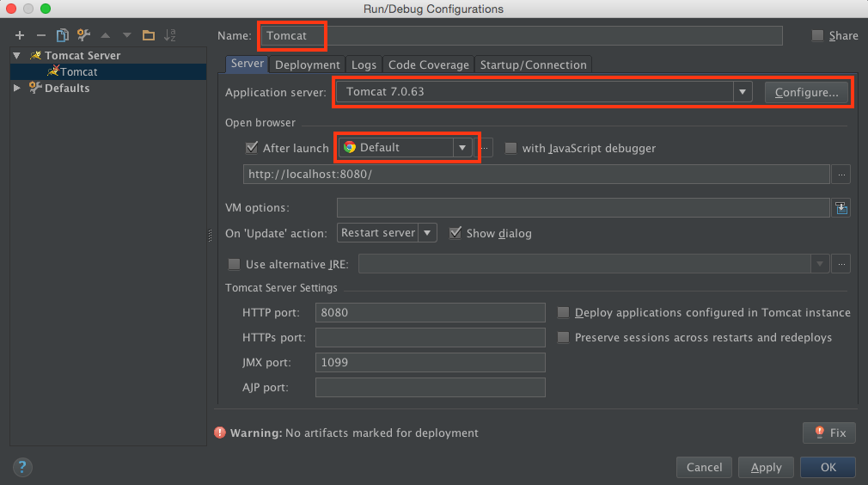Click the Apply button
This screenshot has height=485, width=868.
(x=766, y=467)
